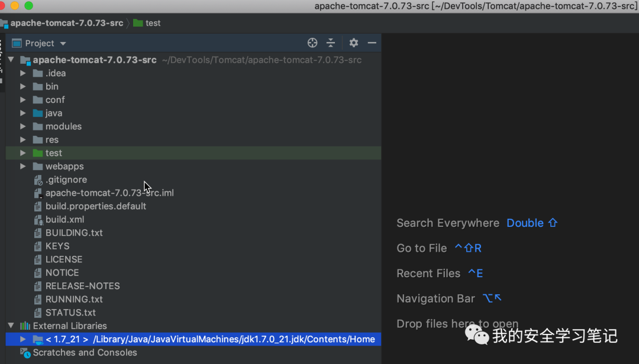Viewport: 639px width, 364px height.
Task: Select Scratches and Consoles node
Action: coord(85,353)
